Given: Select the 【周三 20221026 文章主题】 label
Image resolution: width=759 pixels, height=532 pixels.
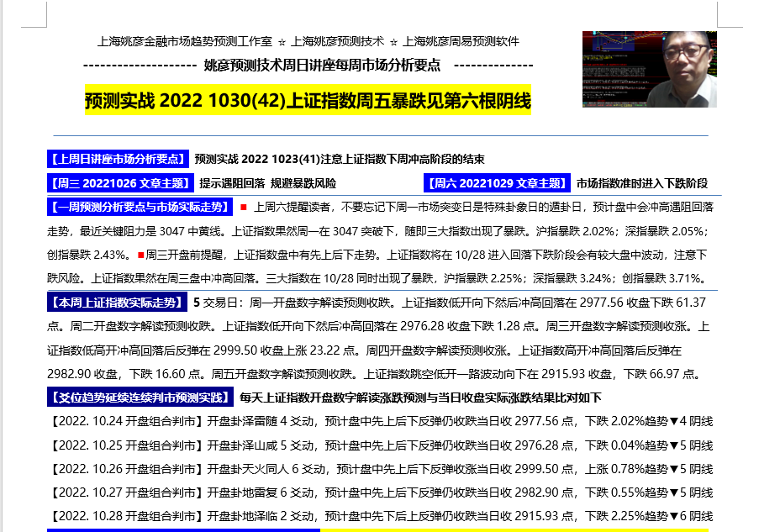Looking at the screenshot, I should click(x=119, y=183).
